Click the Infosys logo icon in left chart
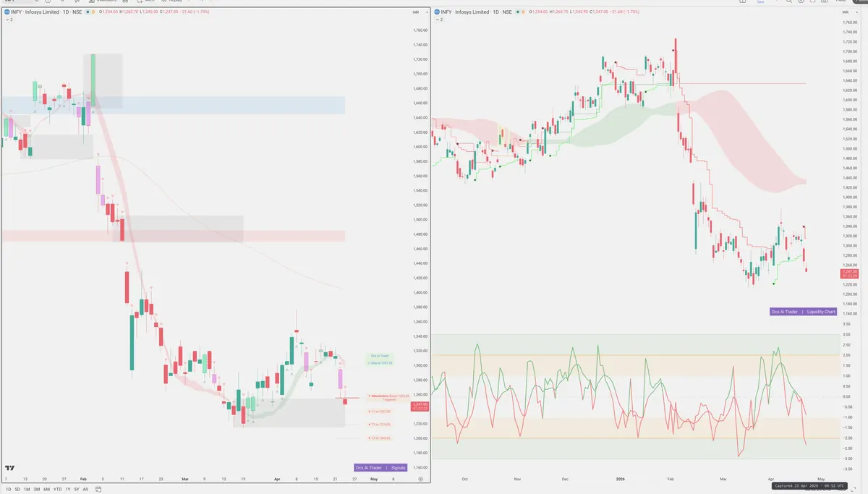 point(7,12)
